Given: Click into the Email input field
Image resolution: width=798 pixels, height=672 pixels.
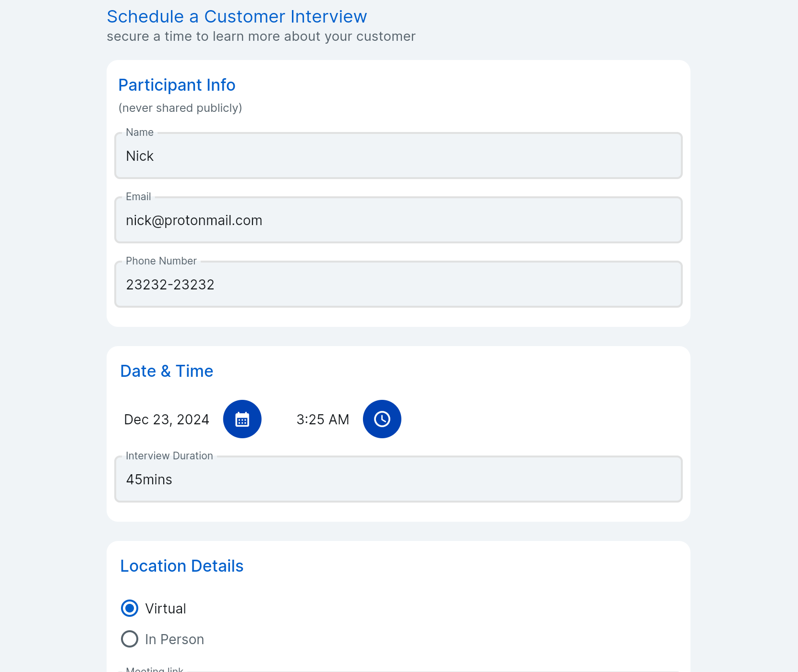Looking at the screenshot, I should 398,220.
